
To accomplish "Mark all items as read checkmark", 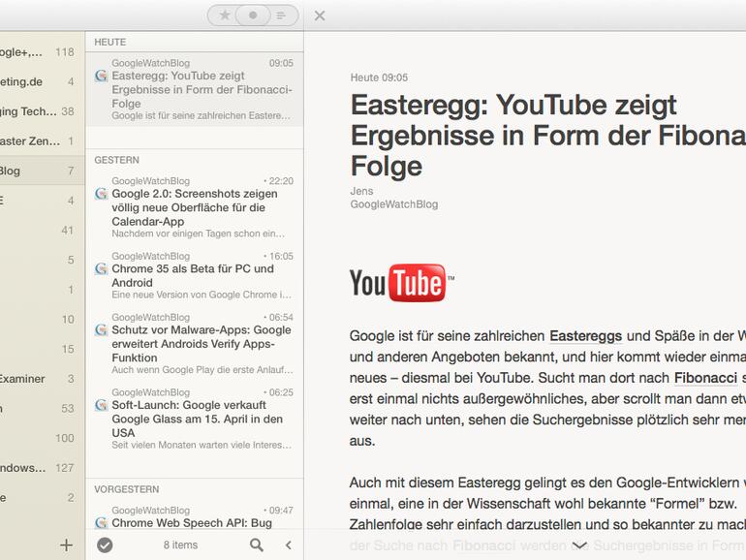I will 105,545.
